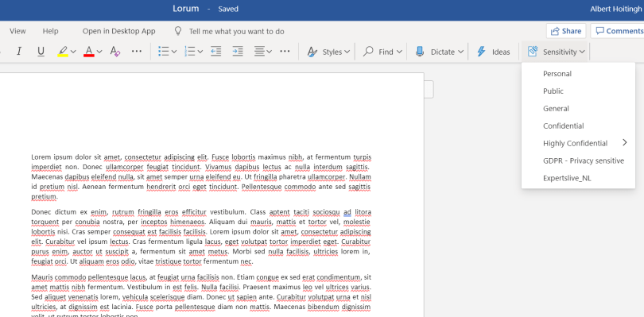Click the Find magnifier icon

(368, 52)
